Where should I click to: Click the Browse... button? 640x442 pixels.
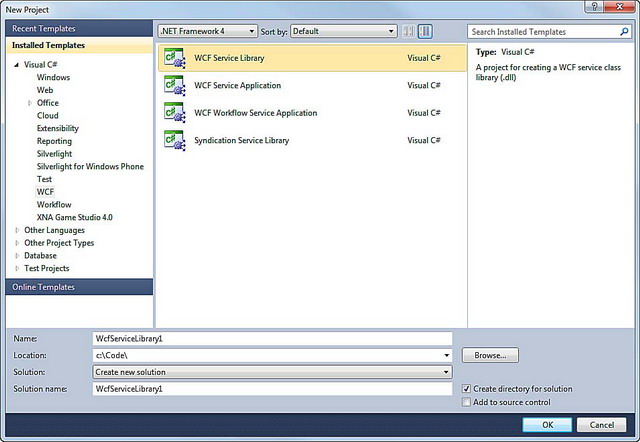click(490, 355)
